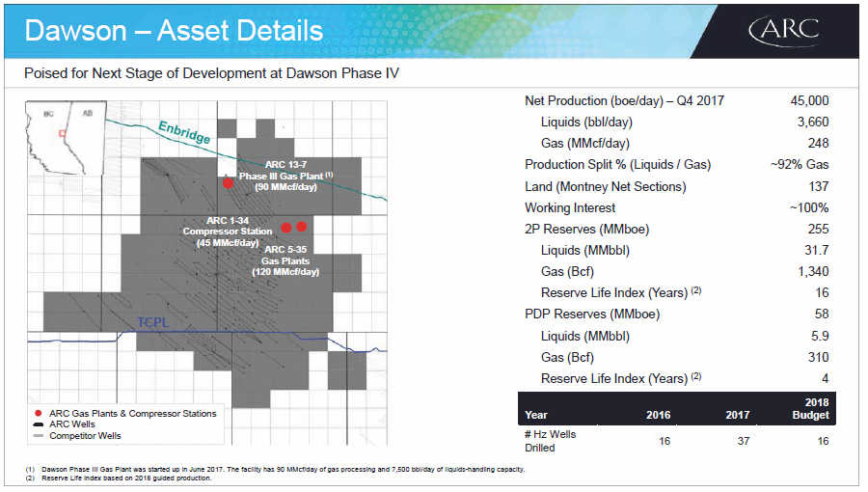This screenshot has width=868, height=492.
Task: Click '# Hz Wells Drilled' row label
Action: pos(551,441)
